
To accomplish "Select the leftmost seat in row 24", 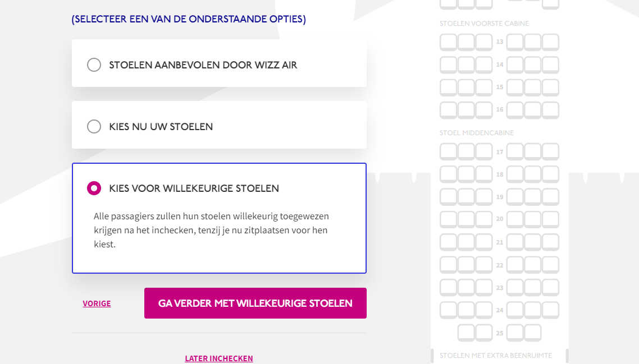I will click(x=448, y=310).
